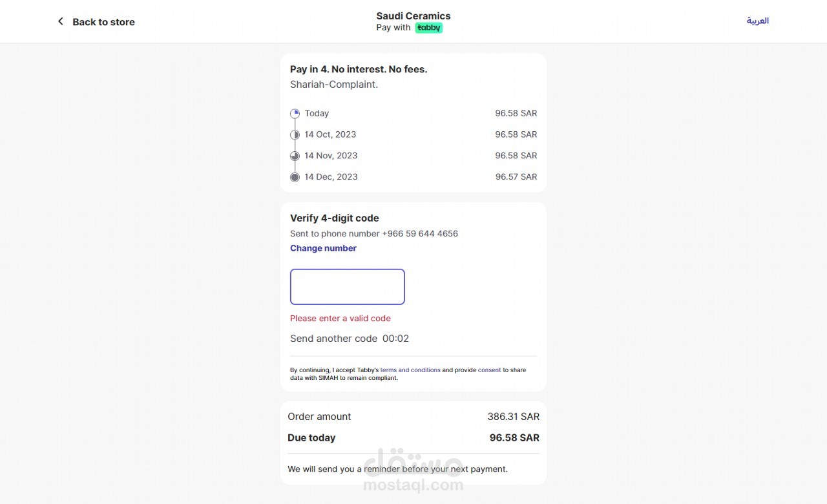
Task: Click the phone number +966 59 644 4656
Action: pyautogui.click(x=420, y=234)
